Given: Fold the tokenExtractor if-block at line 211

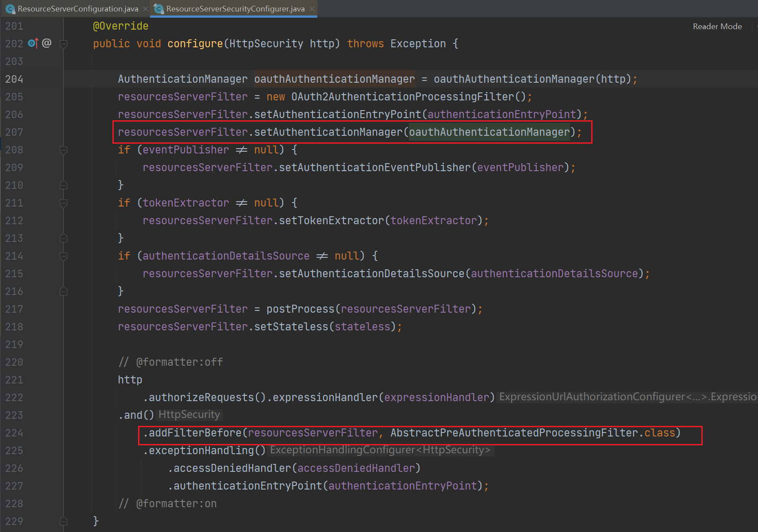Looking at the screenshot, I should coord(63,203).
